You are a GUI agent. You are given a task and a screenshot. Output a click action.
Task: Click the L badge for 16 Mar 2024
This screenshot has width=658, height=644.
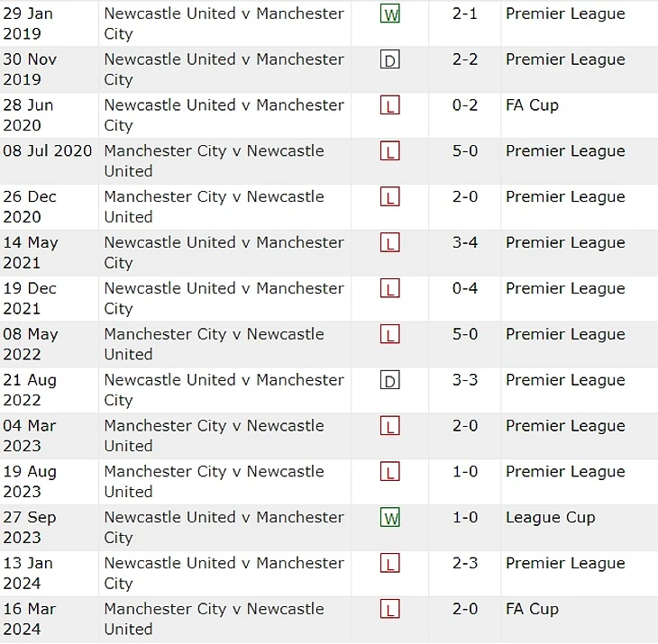[x=390, y=609]
